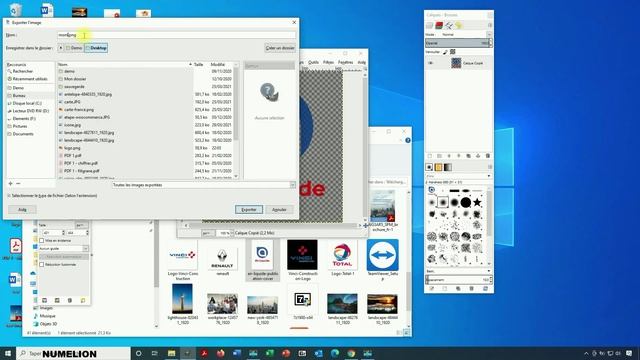
Task: Enable the Réduction fusionnée checkbox
Action: coord(42,264)
